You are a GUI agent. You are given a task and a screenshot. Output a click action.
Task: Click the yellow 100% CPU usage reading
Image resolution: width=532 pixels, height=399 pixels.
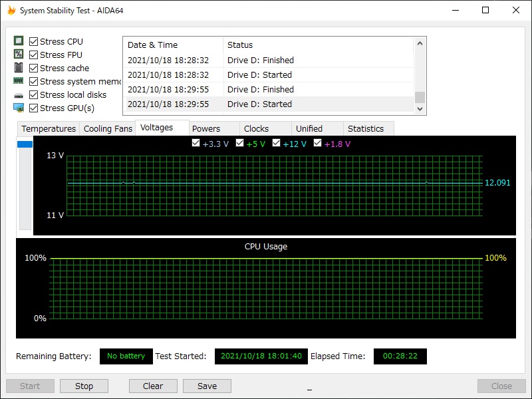495,258
